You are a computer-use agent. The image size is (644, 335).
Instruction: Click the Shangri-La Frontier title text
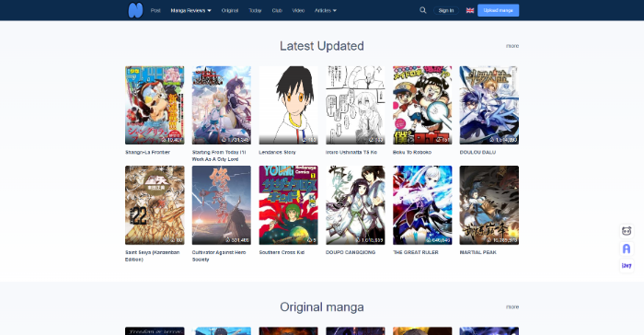coord(147,152)
